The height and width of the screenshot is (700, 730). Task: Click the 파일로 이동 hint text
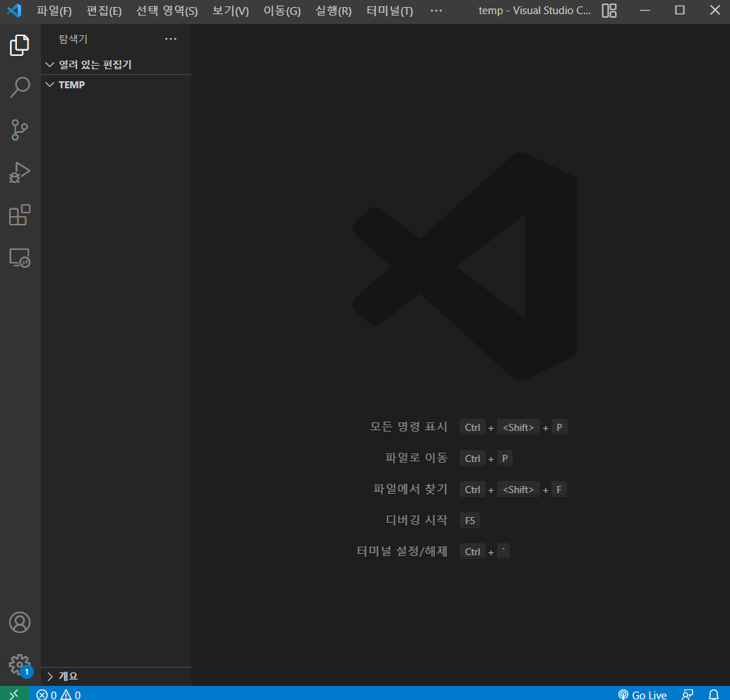(417, 458)
